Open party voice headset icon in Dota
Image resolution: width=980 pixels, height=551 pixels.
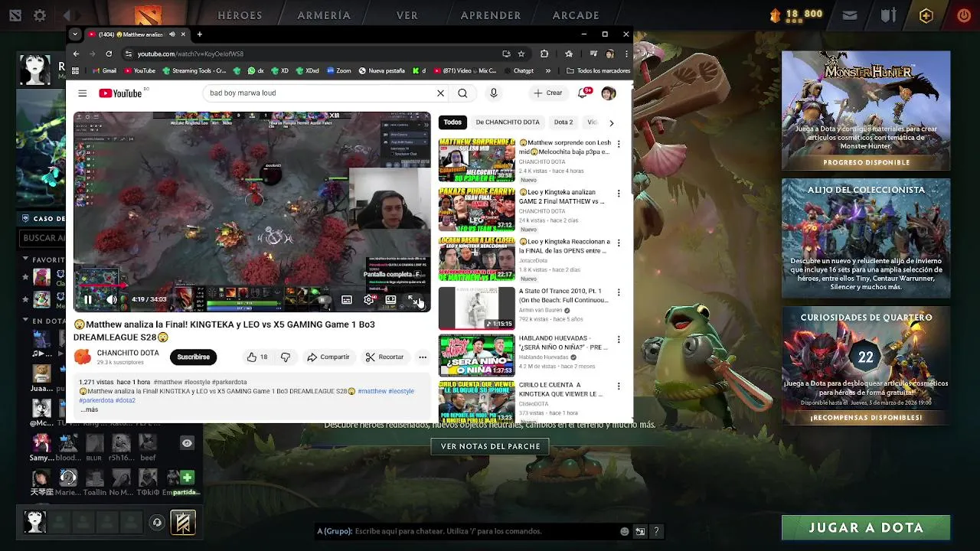[x=157, y=523]
